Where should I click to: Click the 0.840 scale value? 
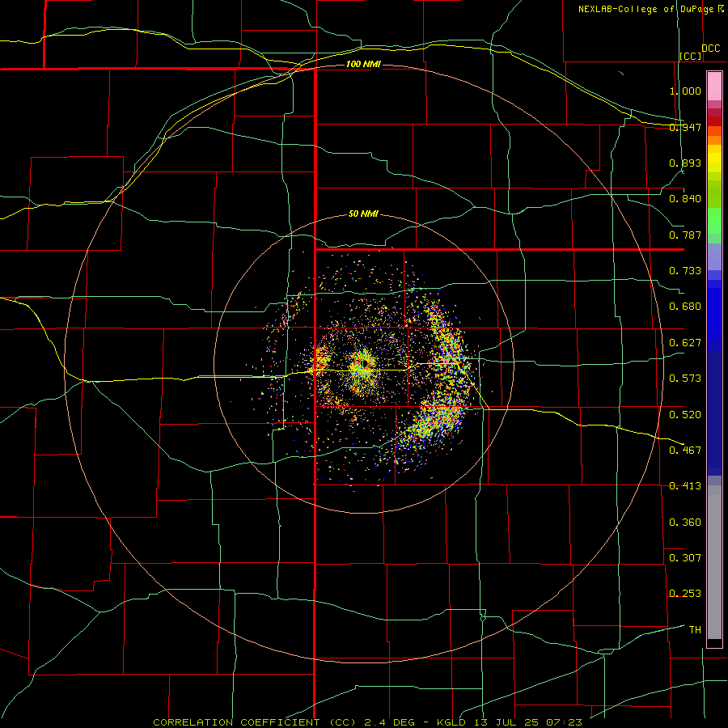tap(685, 199)
